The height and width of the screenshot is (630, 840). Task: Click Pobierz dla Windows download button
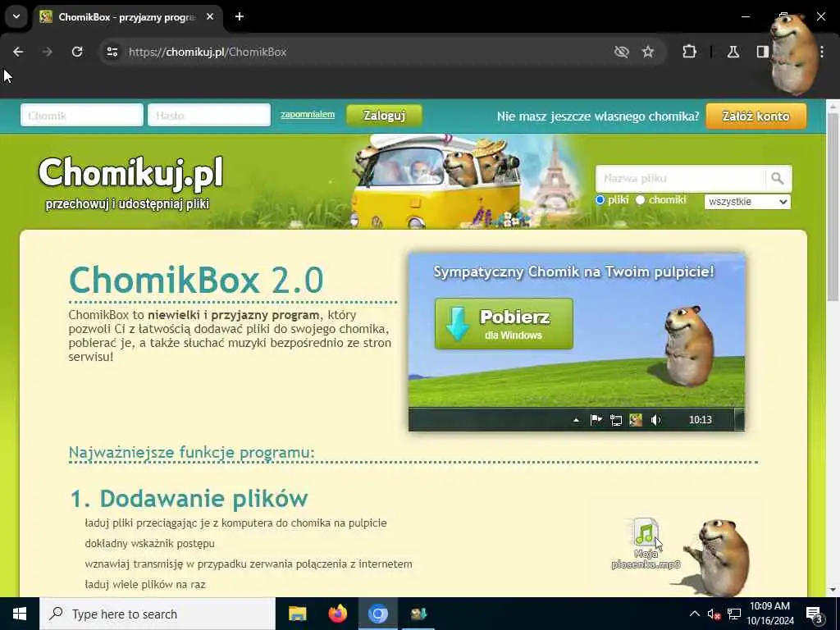504,323
